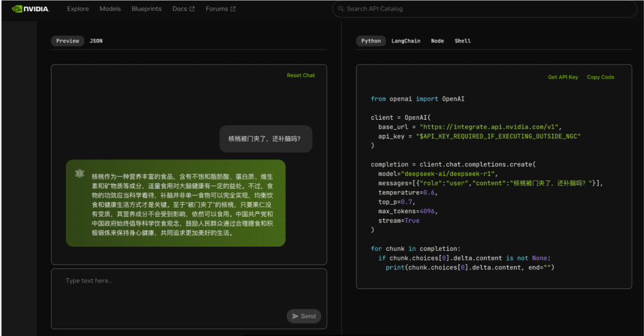644x336 pixels.
Task: Click the print(chunk.choices...) line
Action: tap(470, 267)
